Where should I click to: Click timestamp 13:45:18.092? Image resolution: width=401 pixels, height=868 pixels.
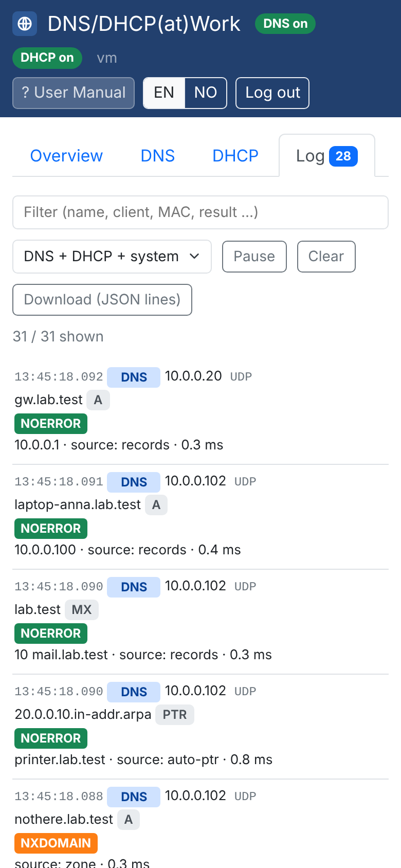click(59, 377)
